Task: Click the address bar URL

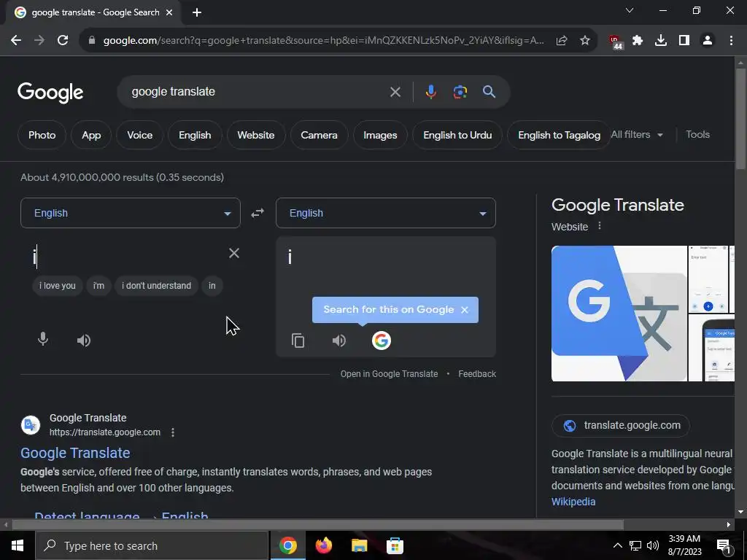Action: [323, 41]
